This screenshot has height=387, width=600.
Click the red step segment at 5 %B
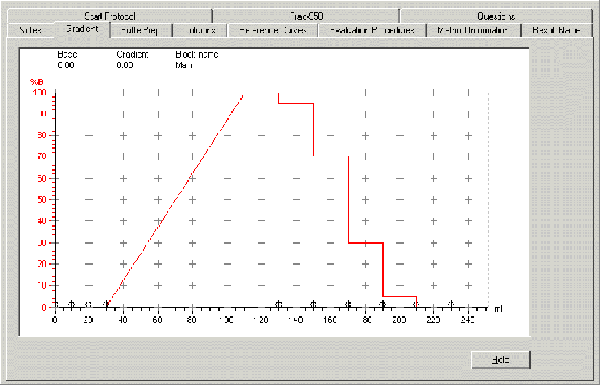[x=400, y=296]
